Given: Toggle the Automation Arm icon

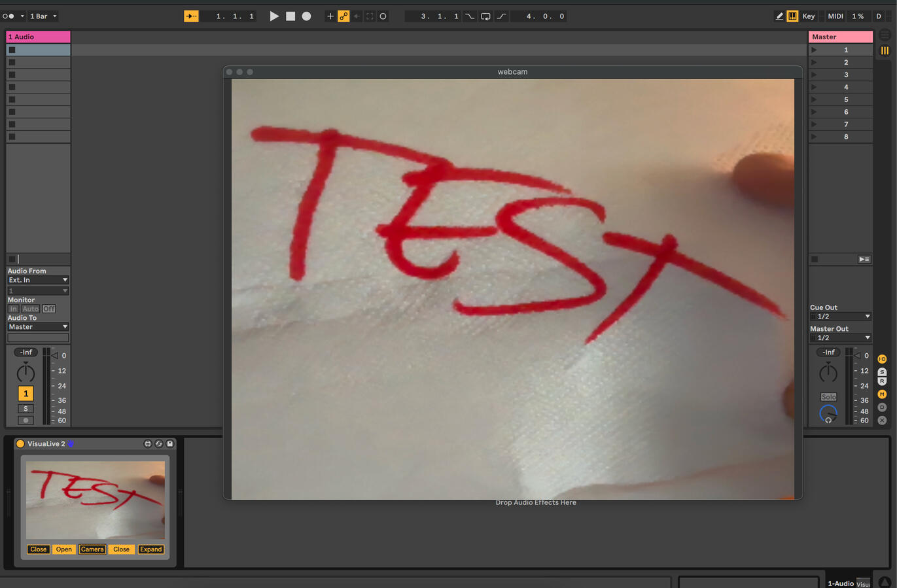Looking at the screenshot, I should (x=343, y=16).
